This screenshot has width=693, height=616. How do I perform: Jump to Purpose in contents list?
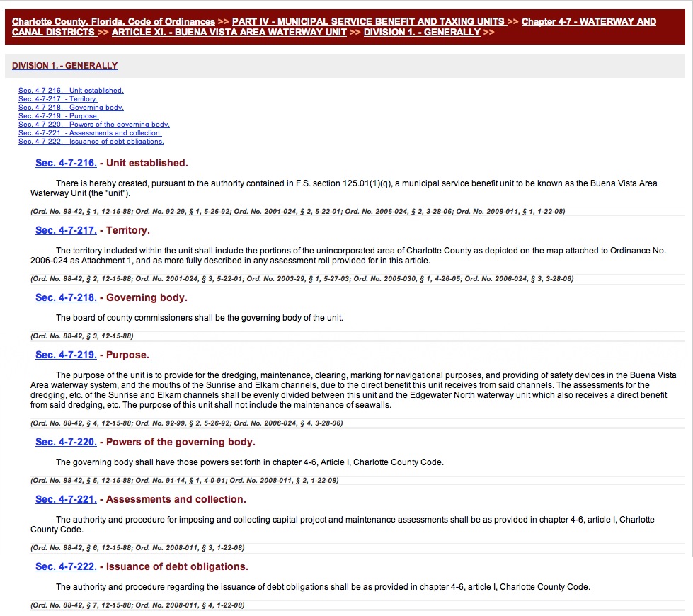pos(58,116)
